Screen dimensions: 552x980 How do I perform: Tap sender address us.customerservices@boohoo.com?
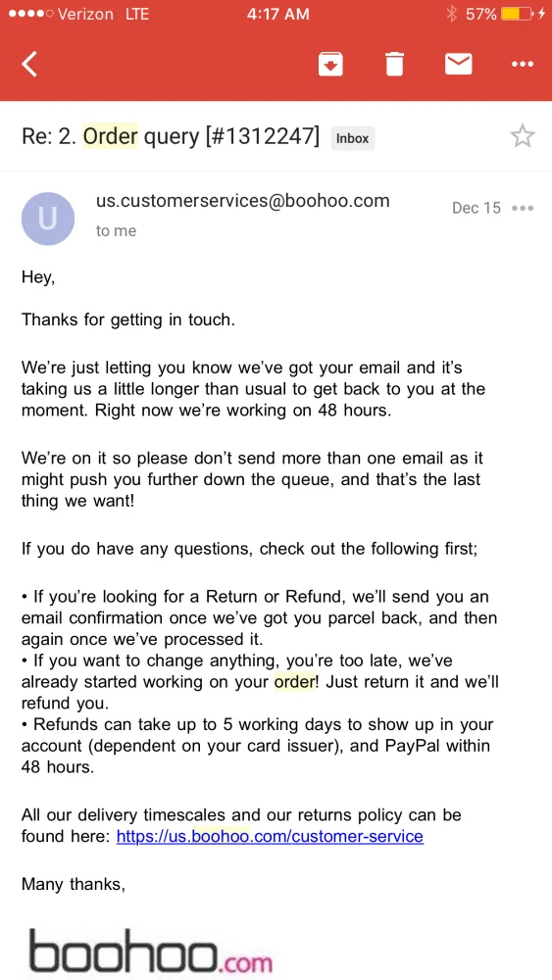click(x=242, y=201)
